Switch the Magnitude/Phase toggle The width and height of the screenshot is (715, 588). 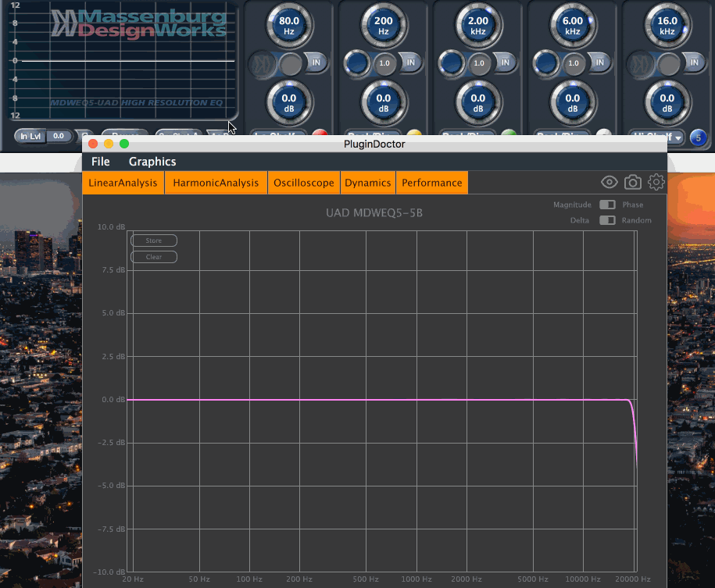607,205
